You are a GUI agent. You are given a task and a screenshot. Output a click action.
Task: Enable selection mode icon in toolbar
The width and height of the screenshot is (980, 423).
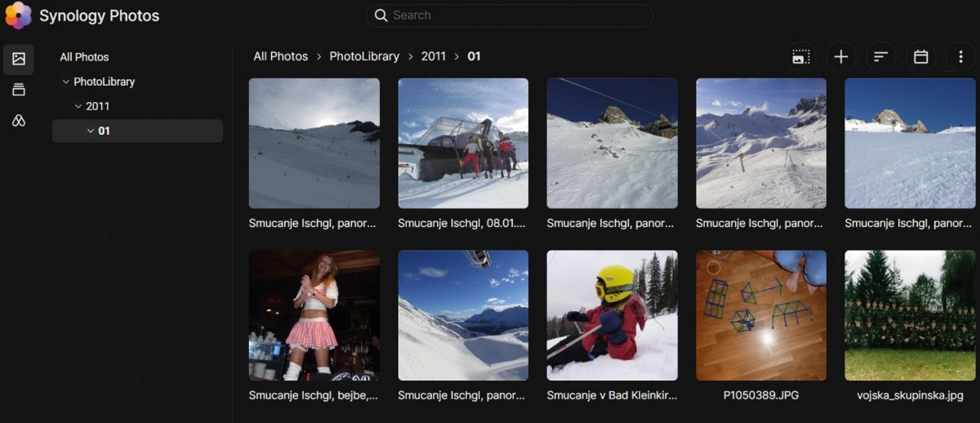point(801,57)
